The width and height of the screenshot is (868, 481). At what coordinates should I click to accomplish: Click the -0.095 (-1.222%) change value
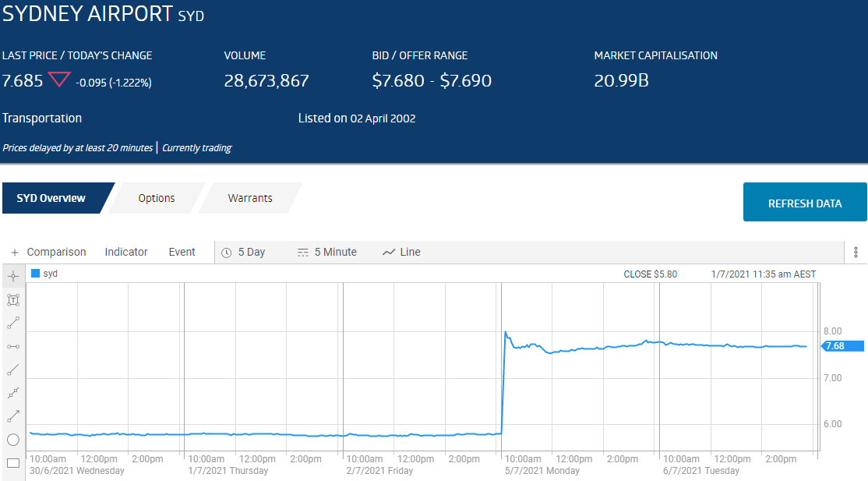[114, 83]
